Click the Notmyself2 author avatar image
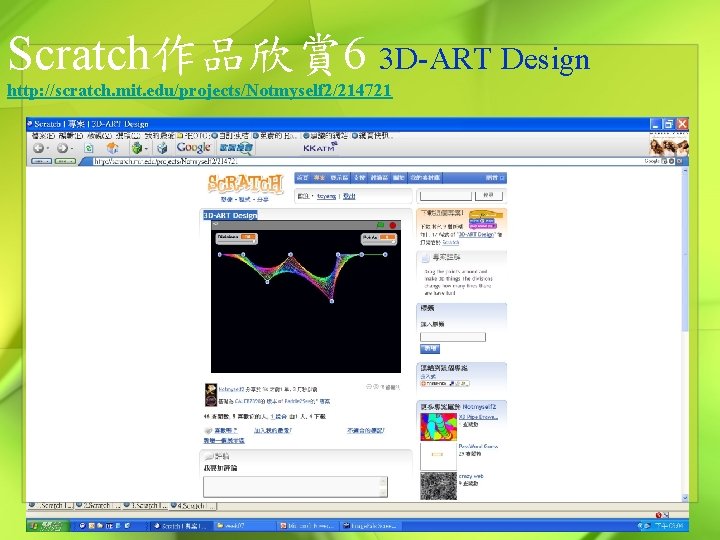The width and height of the screenshot is (720, 540). 211,395
